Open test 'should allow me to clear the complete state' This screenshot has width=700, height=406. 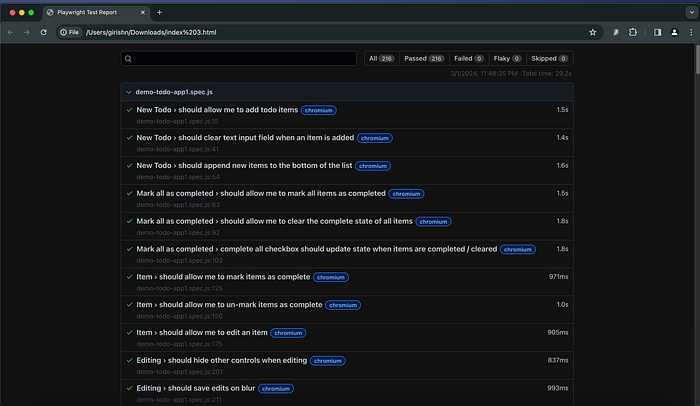click(x=275, y=221)
